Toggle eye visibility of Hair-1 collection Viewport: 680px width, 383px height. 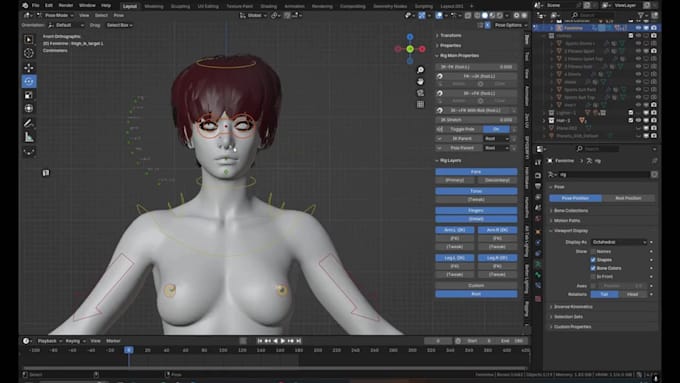coord(638,121)
